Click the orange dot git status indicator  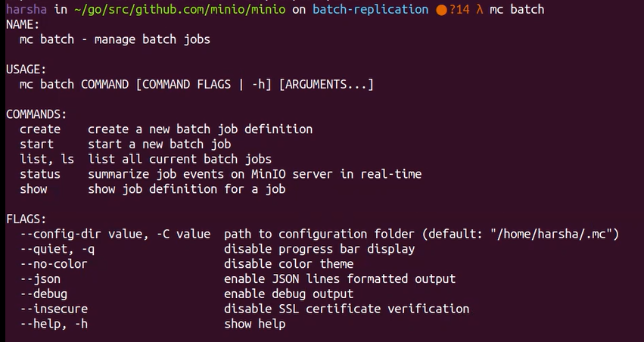point(441,10)
